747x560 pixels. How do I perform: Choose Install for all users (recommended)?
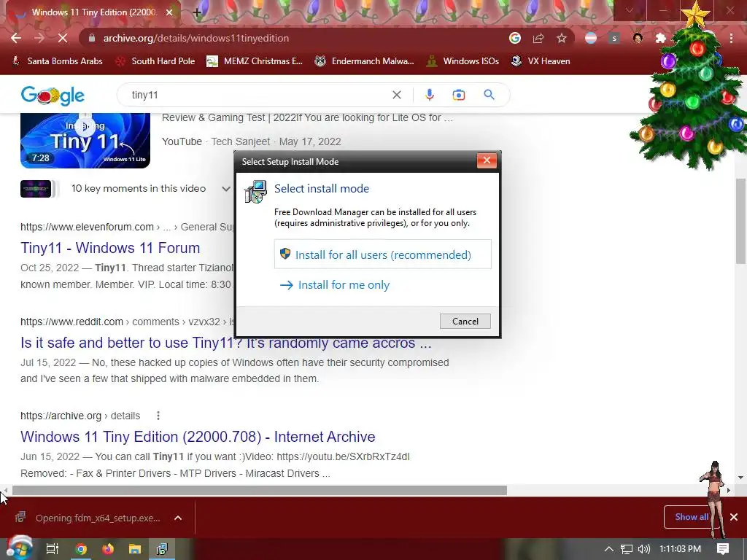[382, 254]
